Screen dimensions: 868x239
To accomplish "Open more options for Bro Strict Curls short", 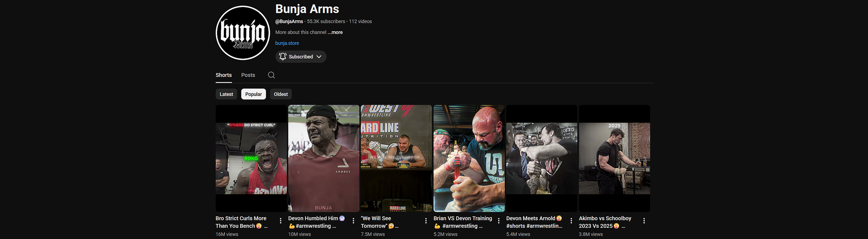I will click(x=281, y=221).
